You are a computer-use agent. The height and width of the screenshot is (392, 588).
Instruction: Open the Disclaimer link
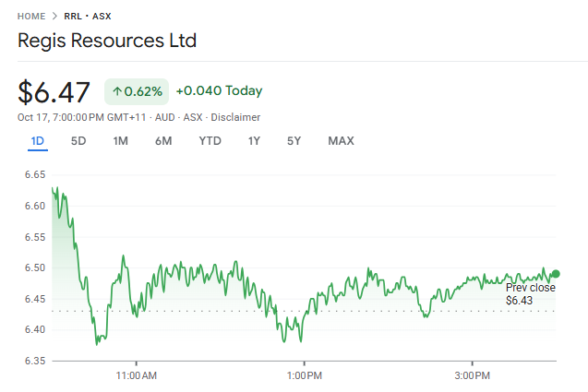(x=237, y=117)
